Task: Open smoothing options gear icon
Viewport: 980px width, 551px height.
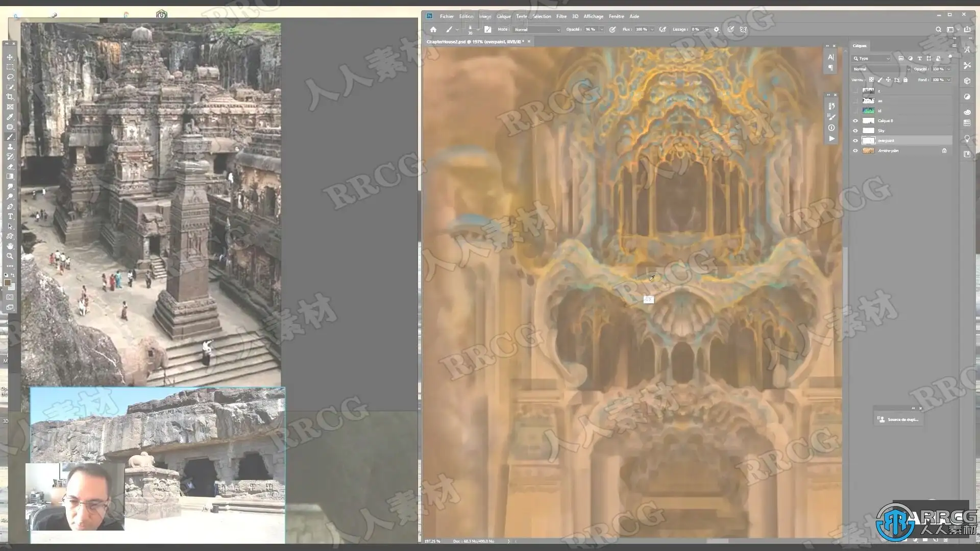Action: point(717,30)
